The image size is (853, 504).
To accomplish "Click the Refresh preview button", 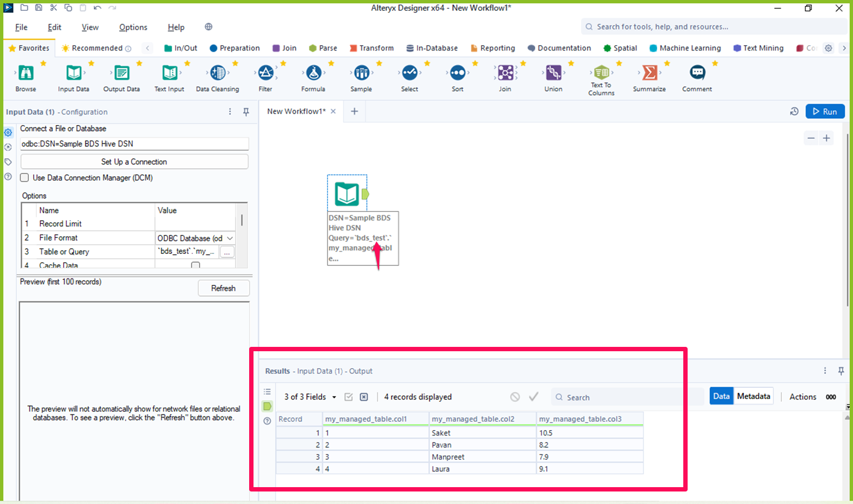I will pyautogui.click(x=224, y=288).
